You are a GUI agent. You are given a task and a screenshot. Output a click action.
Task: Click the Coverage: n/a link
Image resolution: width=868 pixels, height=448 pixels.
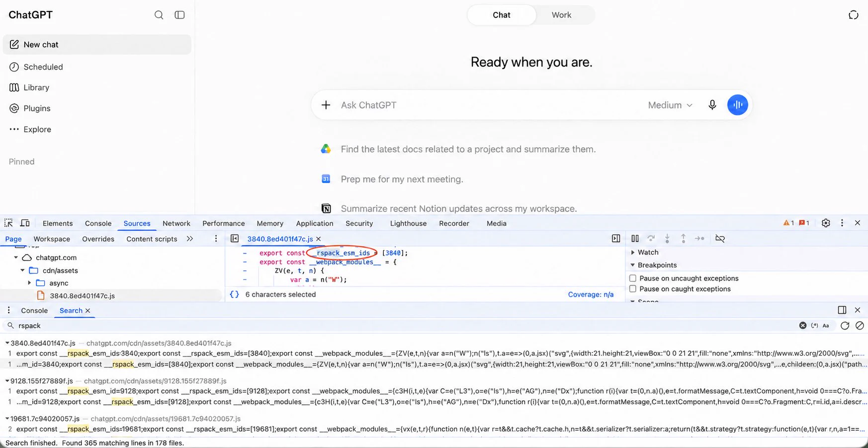(591, 294)
